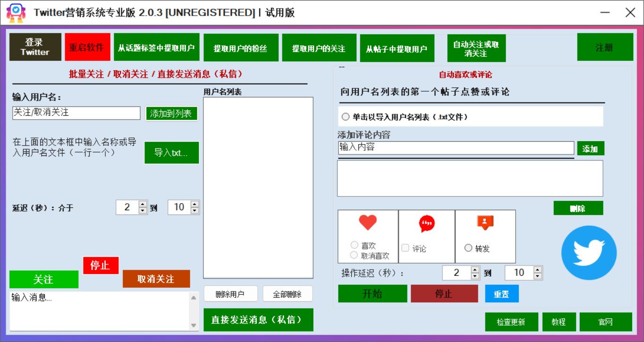644x342 pixels.
Task: Click the red heart like icon
Action: pos(368,222)
